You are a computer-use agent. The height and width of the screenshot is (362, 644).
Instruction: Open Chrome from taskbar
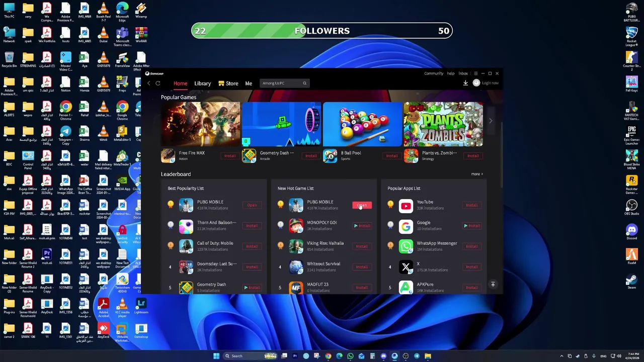click(x=328, y=356)
